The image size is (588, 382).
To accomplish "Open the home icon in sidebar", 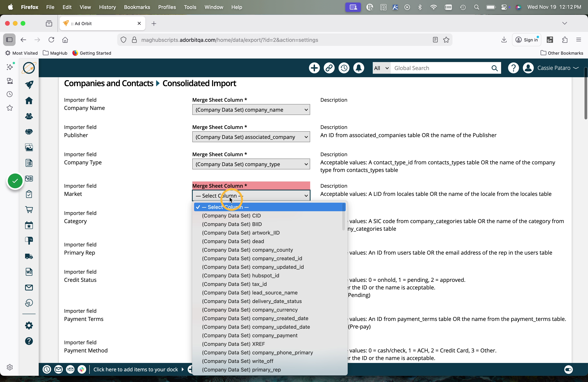I will click(x=29, y=101).
